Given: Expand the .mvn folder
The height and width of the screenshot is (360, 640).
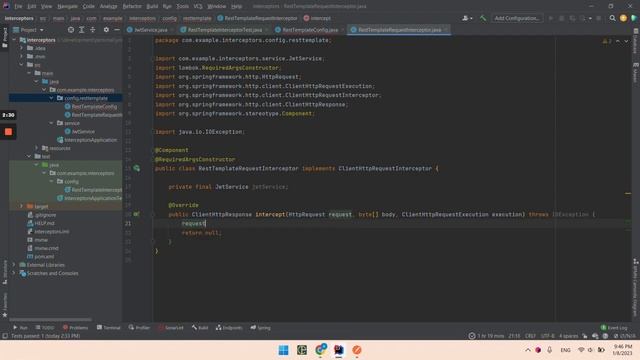Looking at the screenshot, I should tap(22, 56).
